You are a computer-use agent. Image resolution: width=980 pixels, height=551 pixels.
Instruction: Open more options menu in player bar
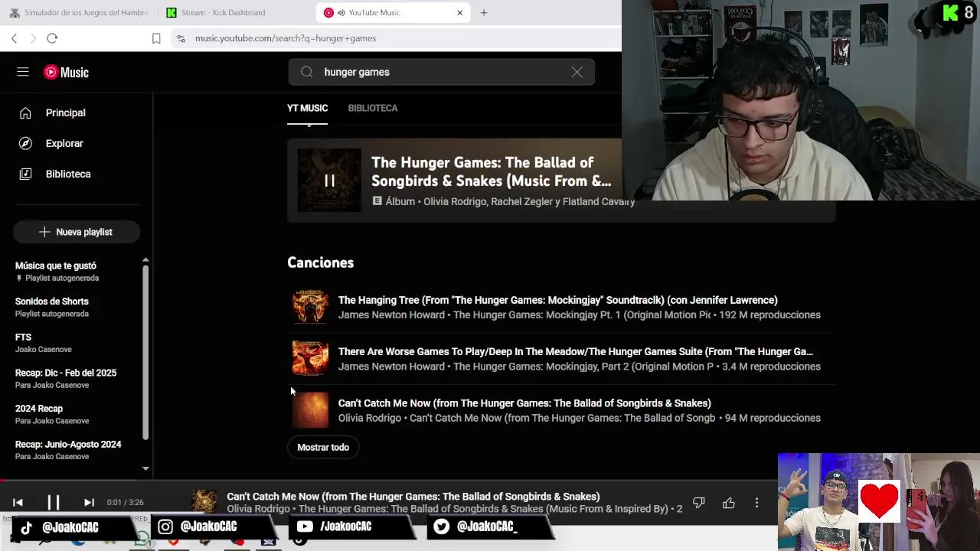[x=756, y=503]
